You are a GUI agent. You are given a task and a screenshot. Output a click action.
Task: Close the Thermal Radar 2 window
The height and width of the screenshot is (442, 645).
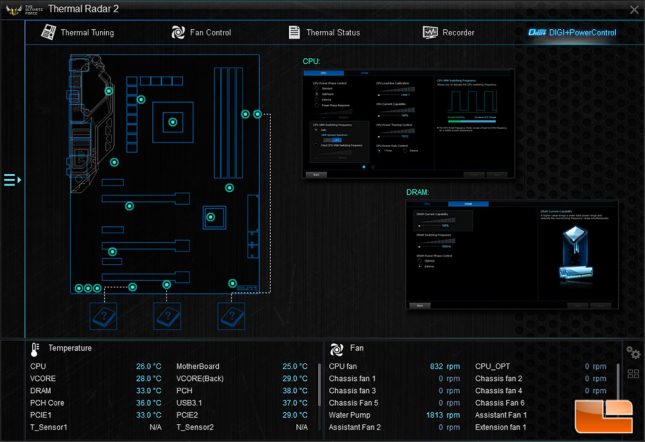634,9
